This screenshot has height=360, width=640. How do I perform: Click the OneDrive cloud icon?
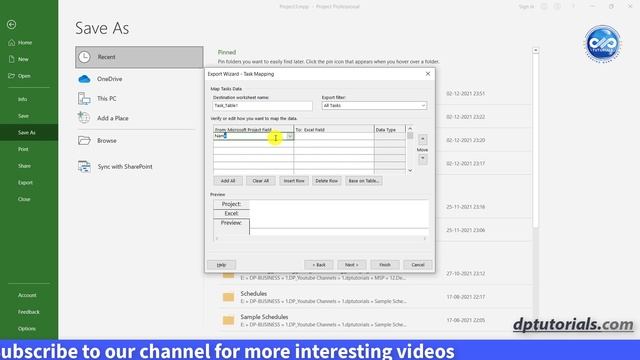(84, 79)
